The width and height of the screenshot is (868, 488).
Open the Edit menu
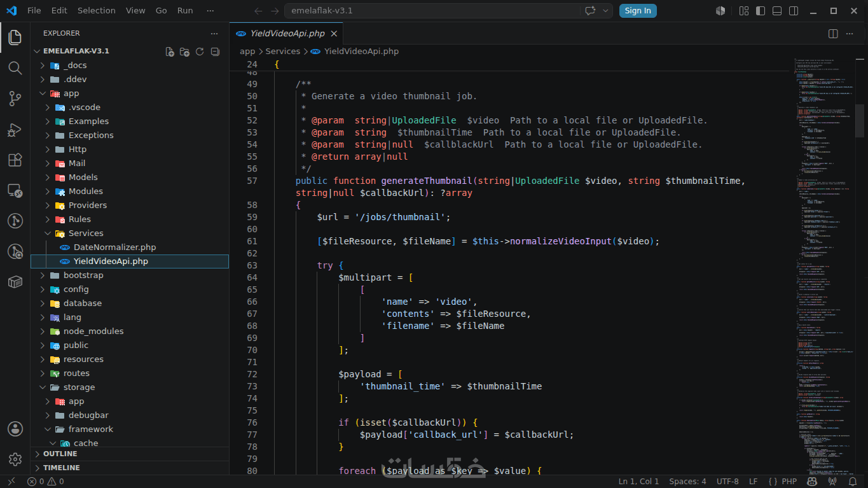pyautogui.click(x=59, y=11)
